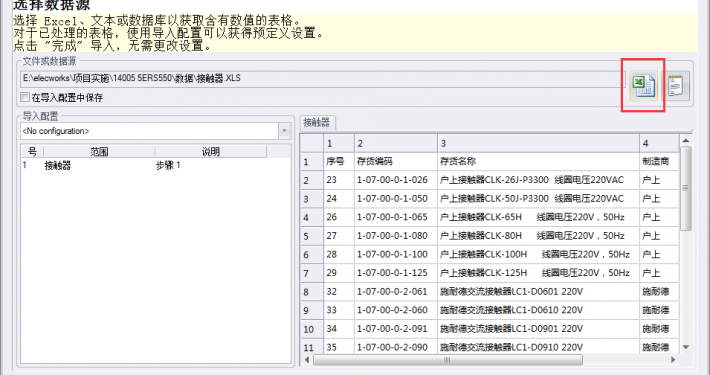710x375 pixels.
Task: Click vertical scrollbar up arrow
Action: click(686, 140)
